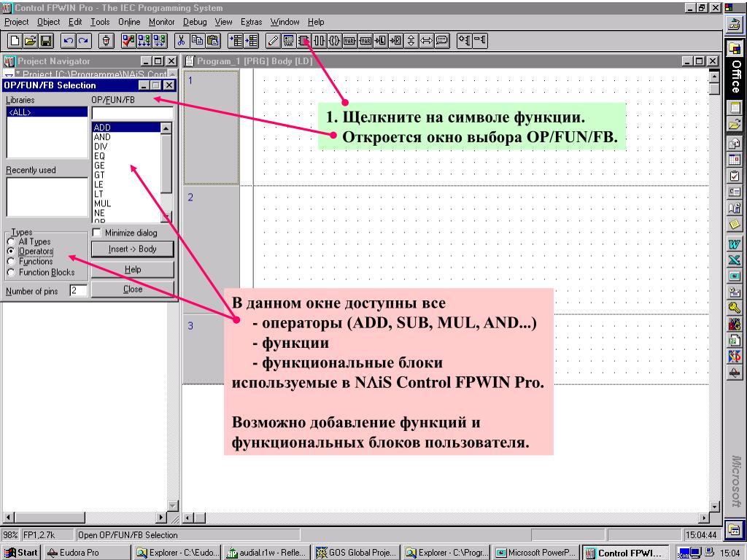The height and width of the screenshot is (560, 747).
Task: Launch Excel from the Office shortcut bar
Action: (x=734, y=260)
